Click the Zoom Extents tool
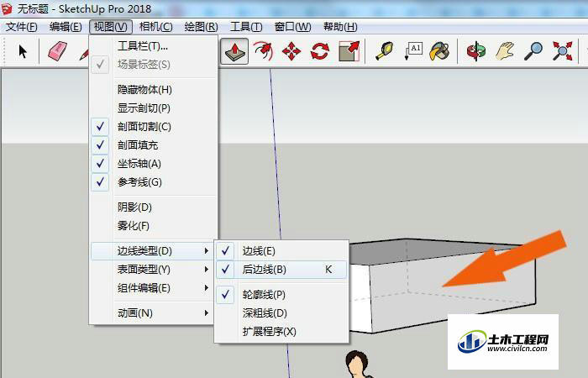The width and height of the screenshot is (588, 378). (x=562, y=51)
